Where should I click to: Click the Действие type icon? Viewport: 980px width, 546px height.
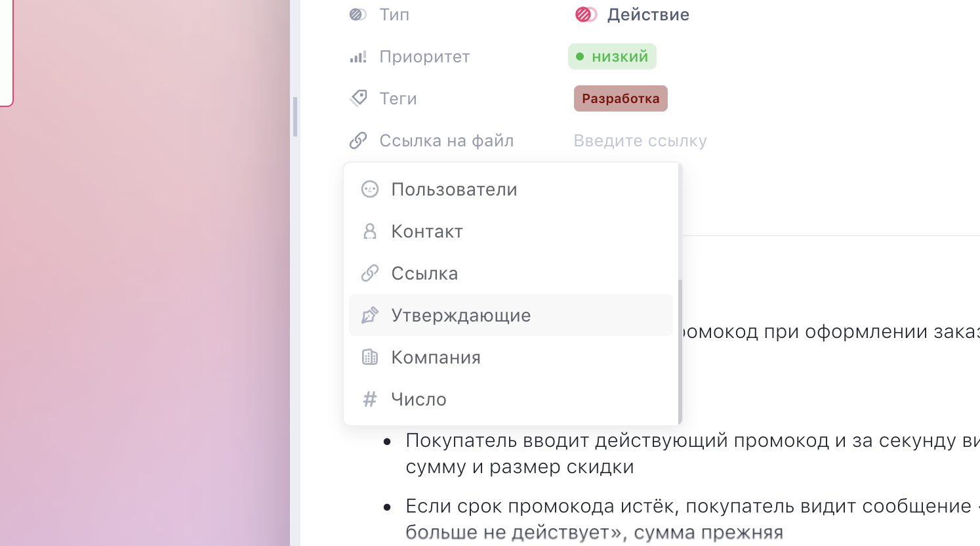coord(586,14)
